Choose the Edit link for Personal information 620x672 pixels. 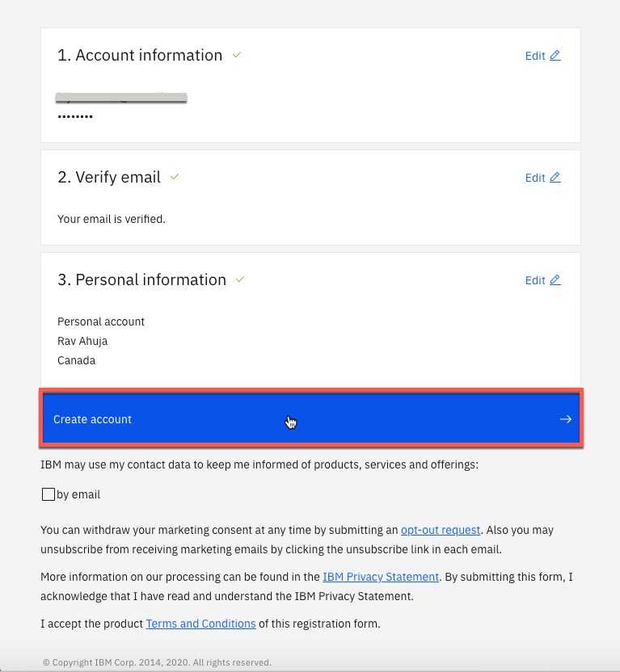tap(535, 280)
